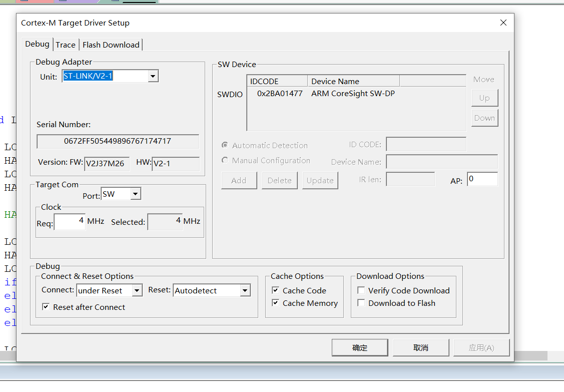
Task: Click the Device Name input field
Action: 442,162
